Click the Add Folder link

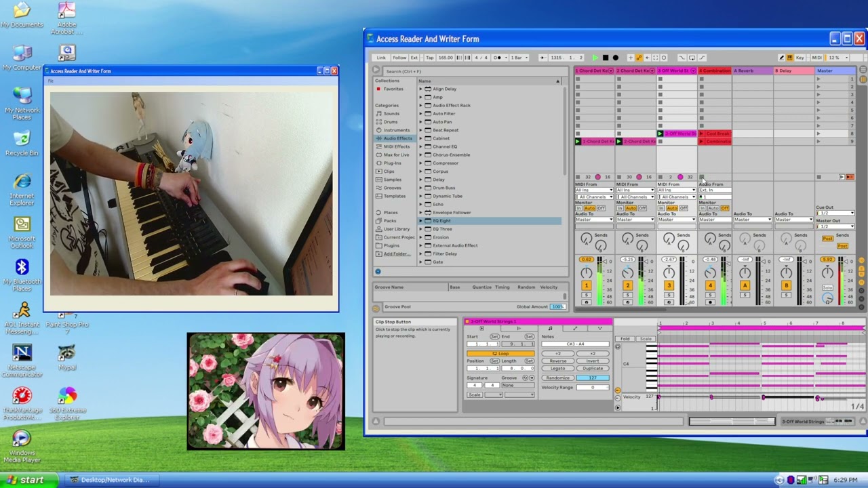(396, 254)
